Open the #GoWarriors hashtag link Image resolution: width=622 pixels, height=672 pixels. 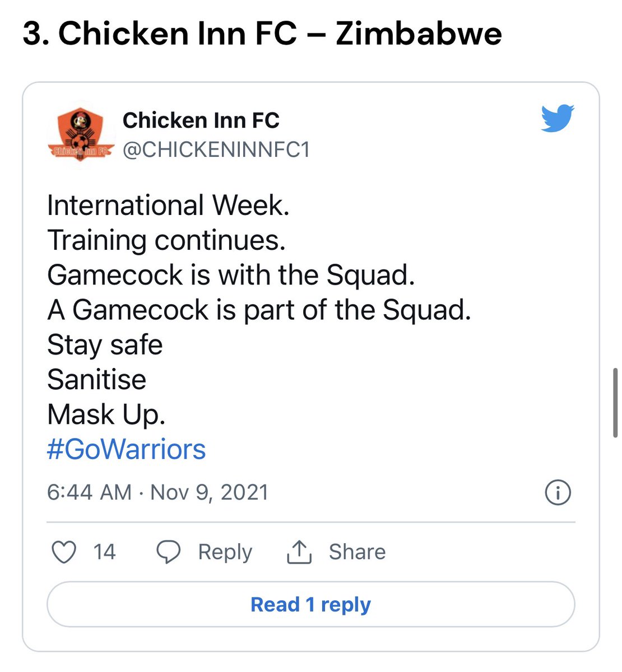[x=127, y=449]
